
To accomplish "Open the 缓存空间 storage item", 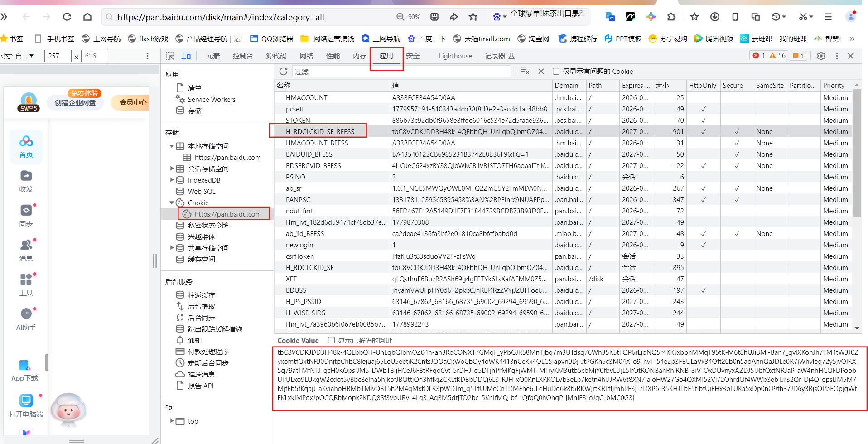I will [x=201, y=259].
